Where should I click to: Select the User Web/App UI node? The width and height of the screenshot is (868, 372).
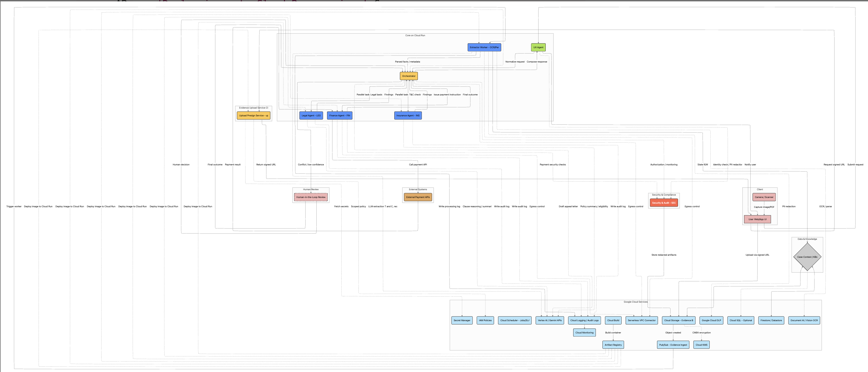(757, 219)
